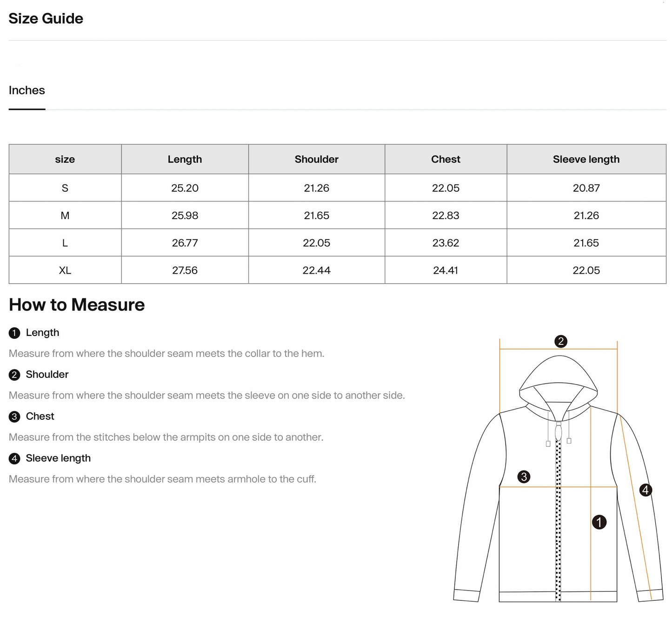Click the Shoulder column header
Image resolution: width=672 pixels, height=625 pixels.
[316, 159]
